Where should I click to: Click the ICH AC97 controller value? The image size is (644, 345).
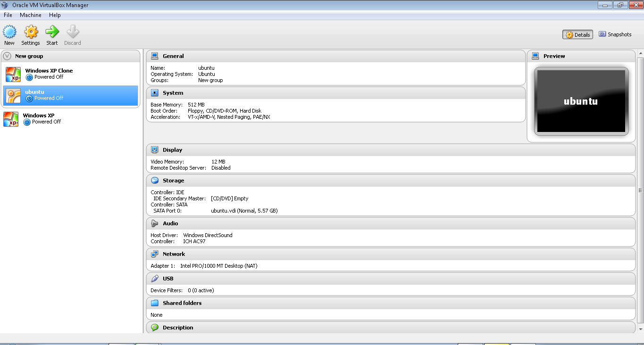pyautogui.click(x=194, y=241)
